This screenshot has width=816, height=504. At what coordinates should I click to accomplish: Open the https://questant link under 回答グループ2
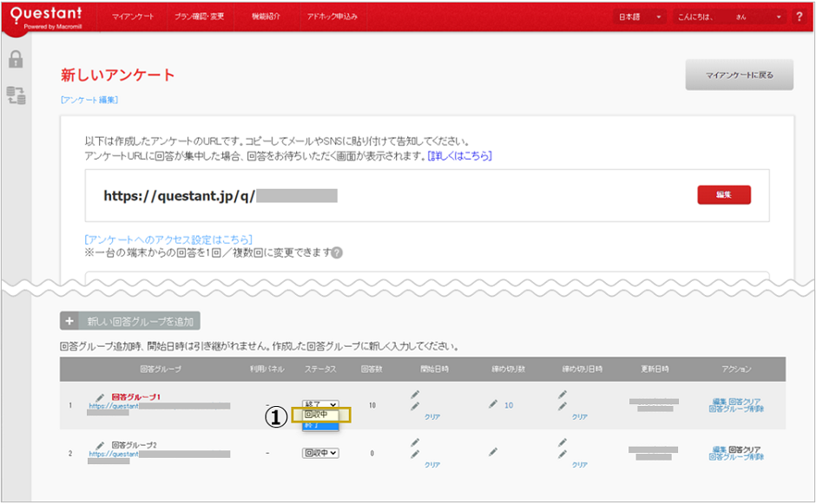(114, 454)
